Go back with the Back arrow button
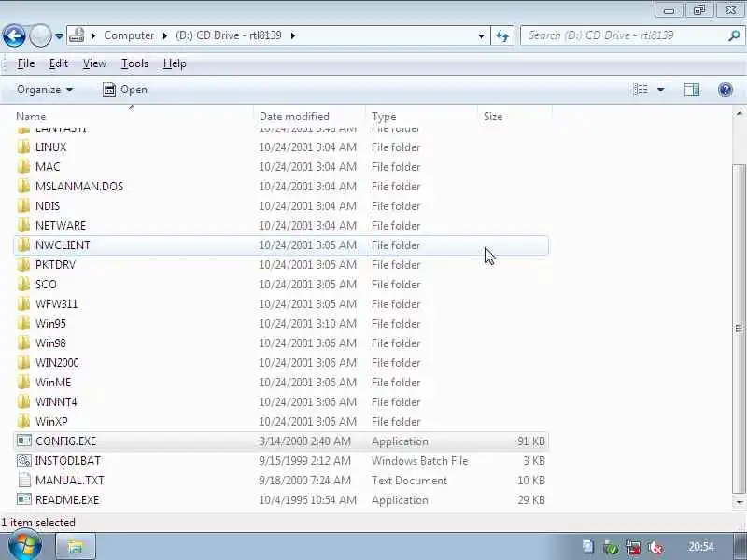This screenshot has height=560, width=747. [14, 35]
